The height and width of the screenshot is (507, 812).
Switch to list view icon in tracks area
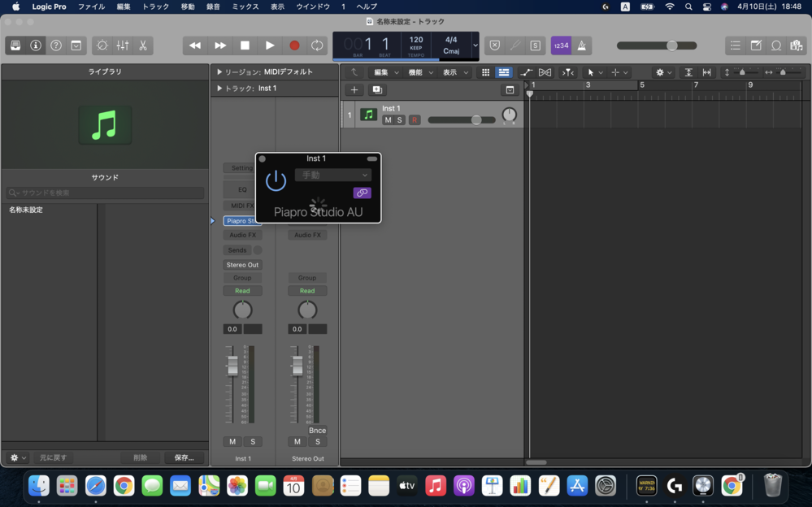coord(504,72)
